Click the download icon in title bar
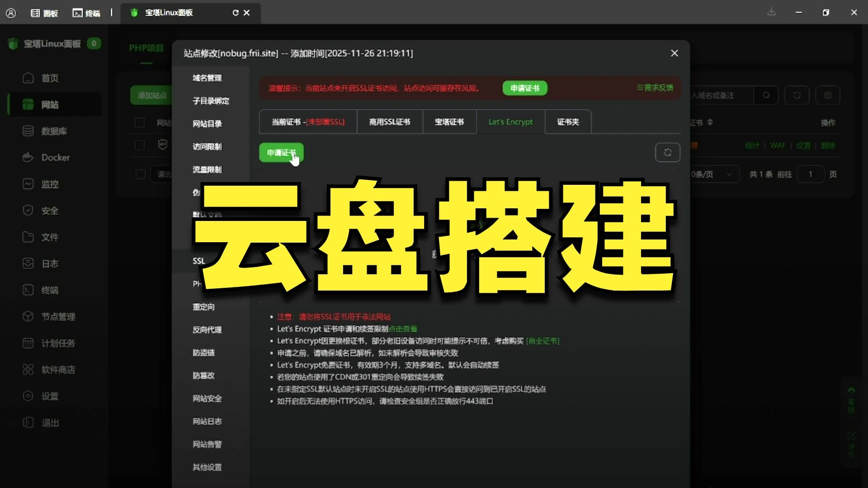This screenshot has width=868, height=488. [x=771, y=12]
